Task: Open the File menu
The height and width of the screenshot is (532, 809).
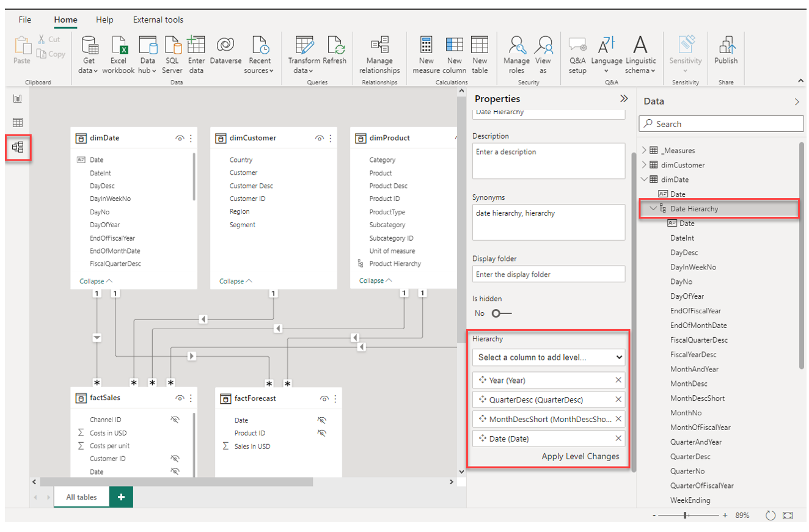Action: [x=25, y=20]
